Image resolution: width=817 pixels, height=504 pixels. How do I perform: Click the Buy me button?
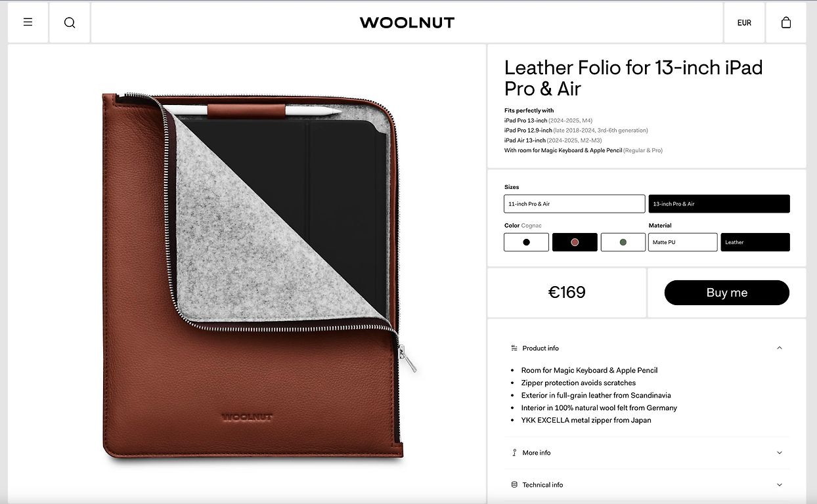727,293
